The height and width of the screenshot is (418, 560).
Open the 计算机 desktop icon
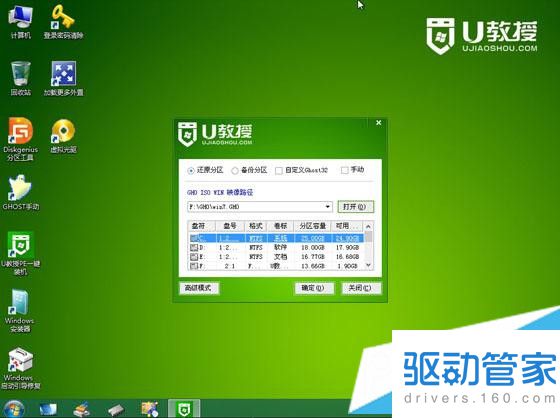[21, 21]
